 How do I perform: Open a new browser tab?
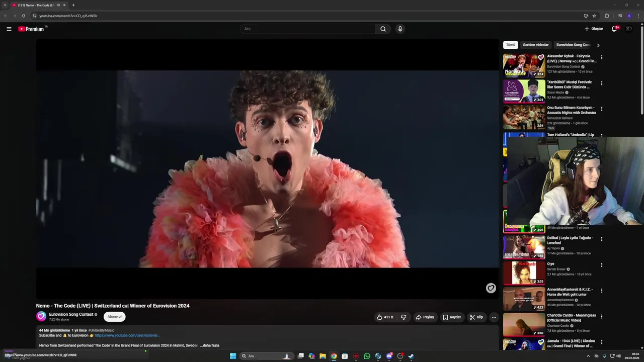(73, 5)
